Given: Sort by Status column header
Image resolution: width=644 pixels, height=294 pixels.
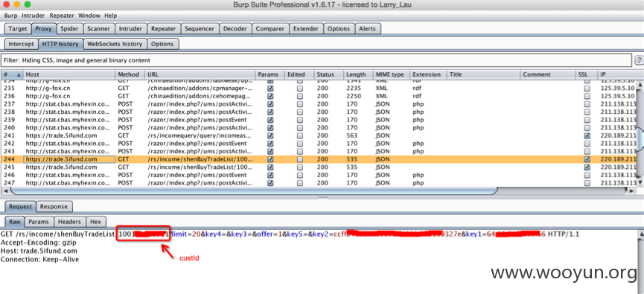Looking at the screenshot, I should 328,74.
